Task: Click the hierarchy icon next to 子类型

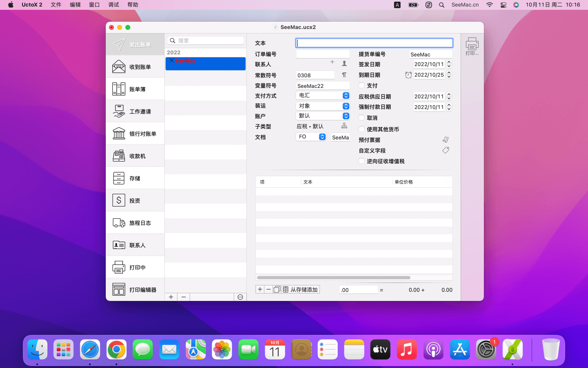Action: (x=344, y=126)
